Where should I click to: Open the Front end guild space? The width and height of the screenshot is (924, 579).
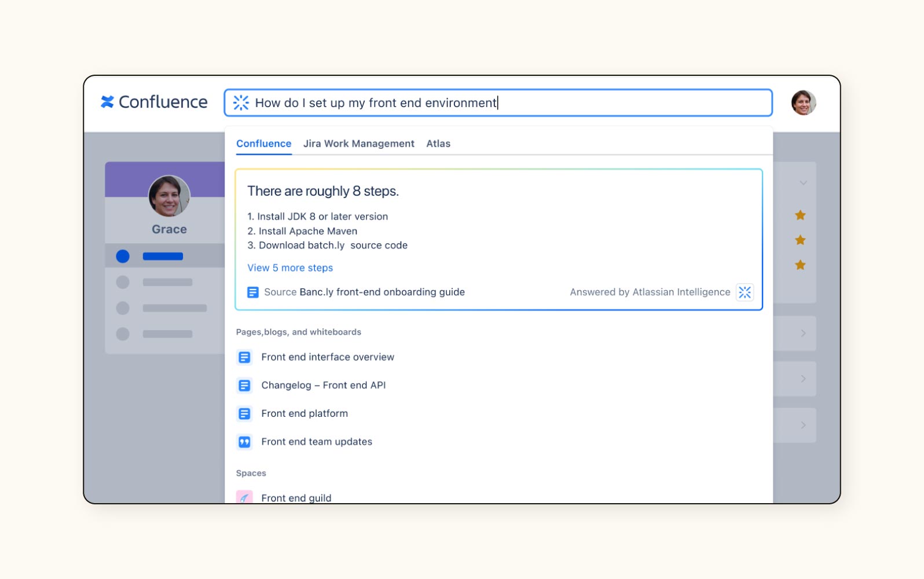tap(296, 498)
